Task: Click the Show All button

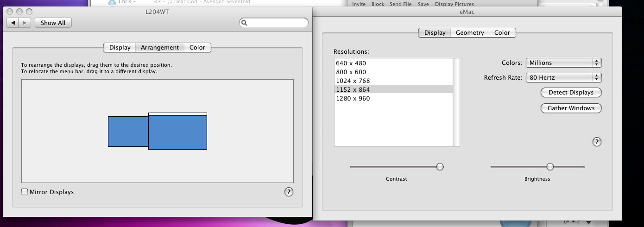Action: (x=53, y=23)
